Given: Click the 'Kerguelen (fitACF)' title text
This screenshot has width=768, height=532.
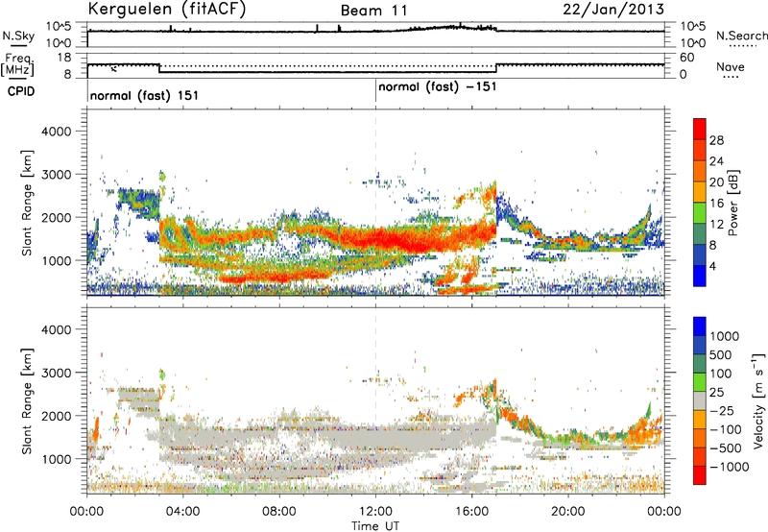Looking at the screenshot, I should (166, 9).
